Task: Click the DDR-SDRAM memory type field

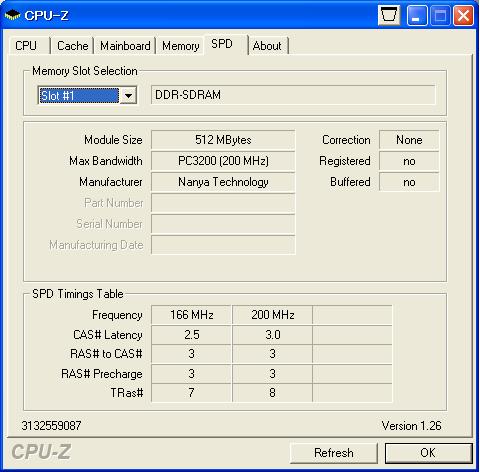Action: tap(293, 95)
